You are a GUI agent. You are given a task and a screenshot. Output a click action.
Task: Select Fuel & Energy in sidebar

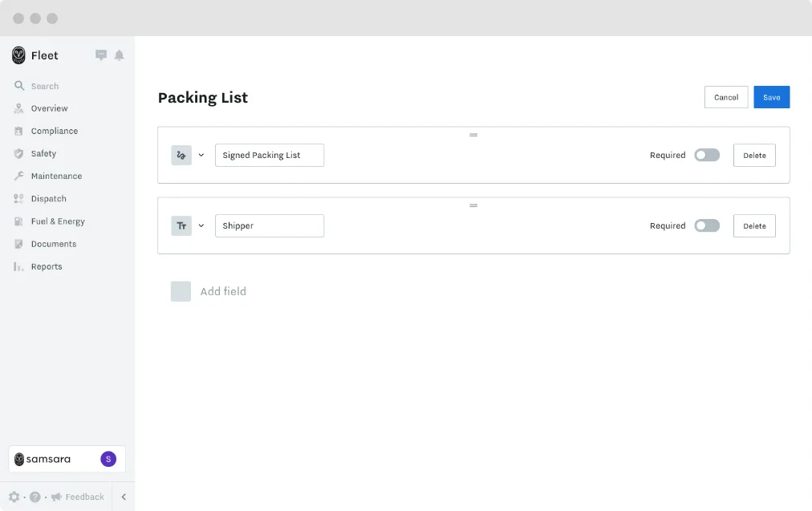pyautogui.click(x=58, y=221)
